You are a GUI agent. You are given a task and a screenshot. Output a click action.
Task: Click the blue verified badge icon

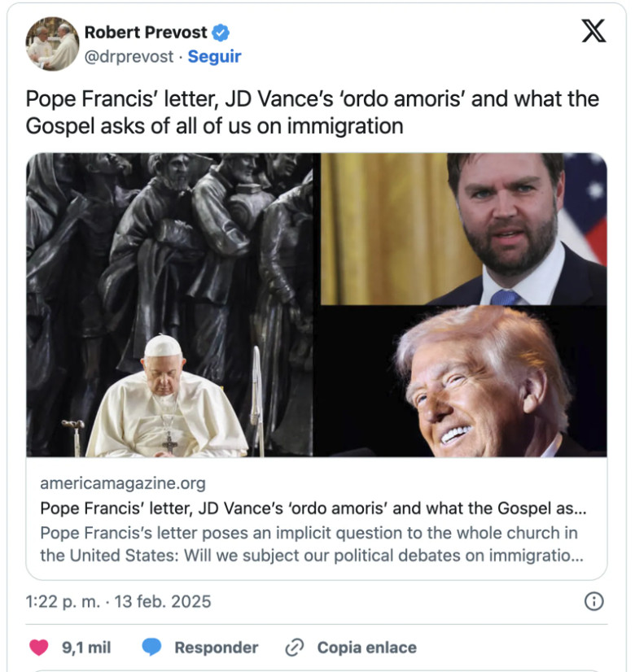(x=221, y=33)
